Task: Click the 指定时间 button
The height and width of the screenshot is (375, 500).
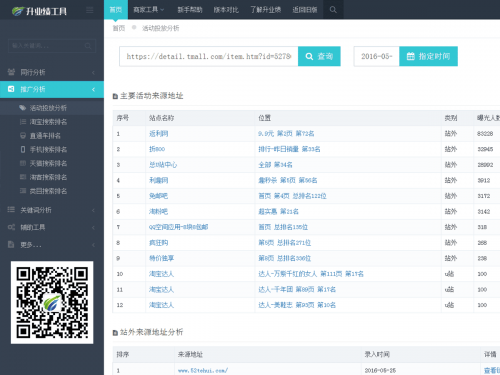Action: (x=428, y=56)
